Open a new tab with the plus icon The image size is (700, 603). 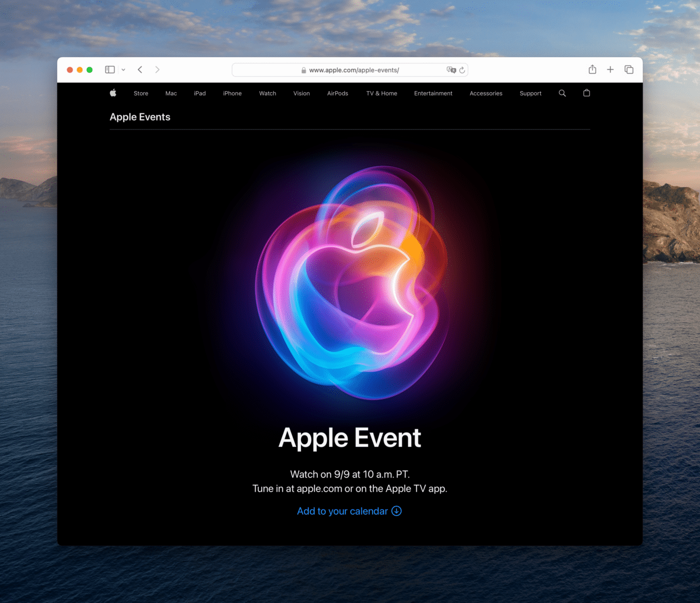coord(610,69)
